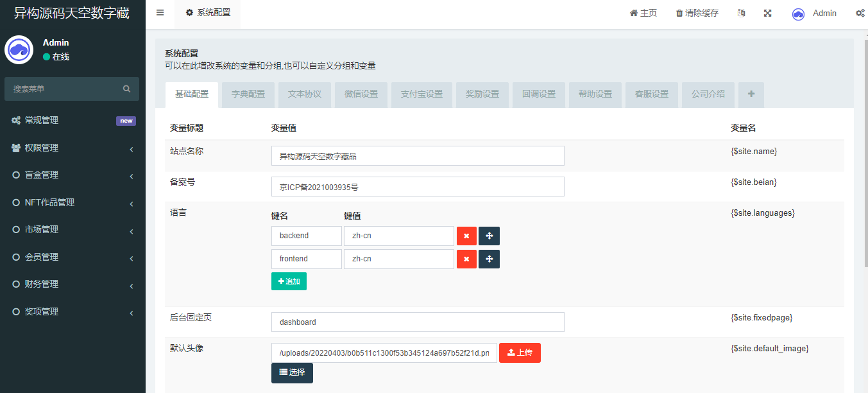This screenshot has height=393, width=868.
Task: Click the 站点名称 input field
Action: pos(418,156)
